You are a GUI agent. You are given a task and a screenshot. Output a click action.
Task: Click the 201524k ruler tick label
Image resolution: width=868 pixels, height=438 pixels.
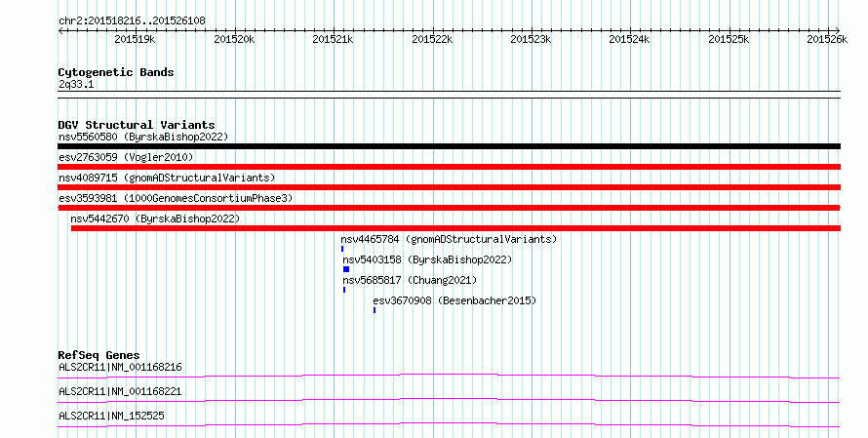(629, 39)
